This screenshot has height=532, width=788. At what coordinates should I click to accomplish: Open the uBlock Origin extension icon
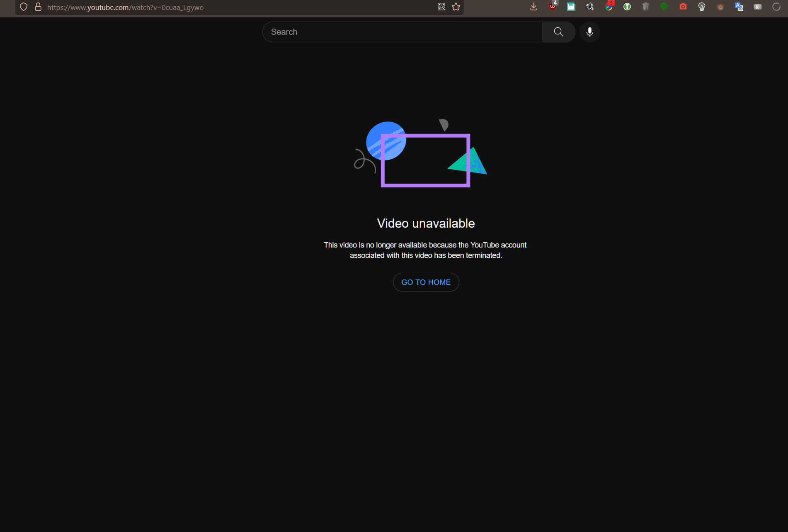[x=553, y=6]
